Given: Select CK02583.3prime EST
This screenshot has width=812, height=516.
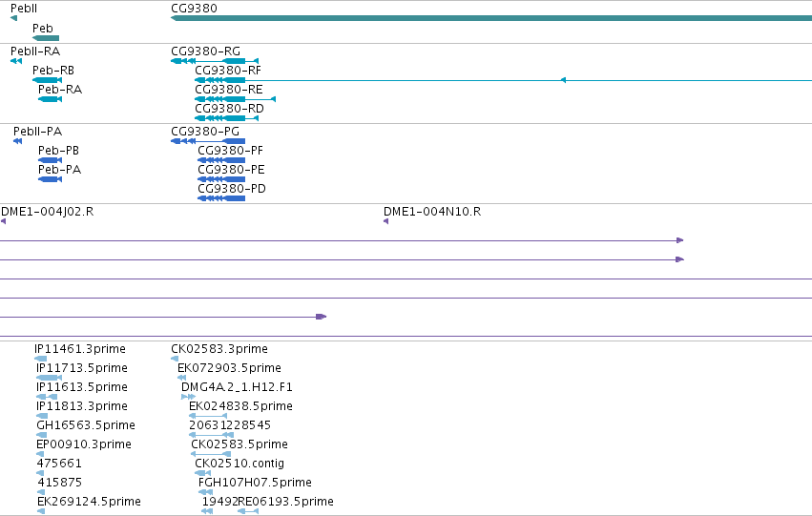Looking at the screenshot, I should 219,349.
